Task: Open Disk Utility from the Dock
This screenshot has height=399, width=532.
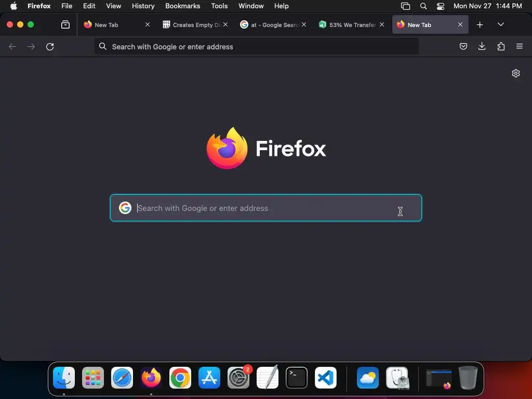Action: pos(397,378)
